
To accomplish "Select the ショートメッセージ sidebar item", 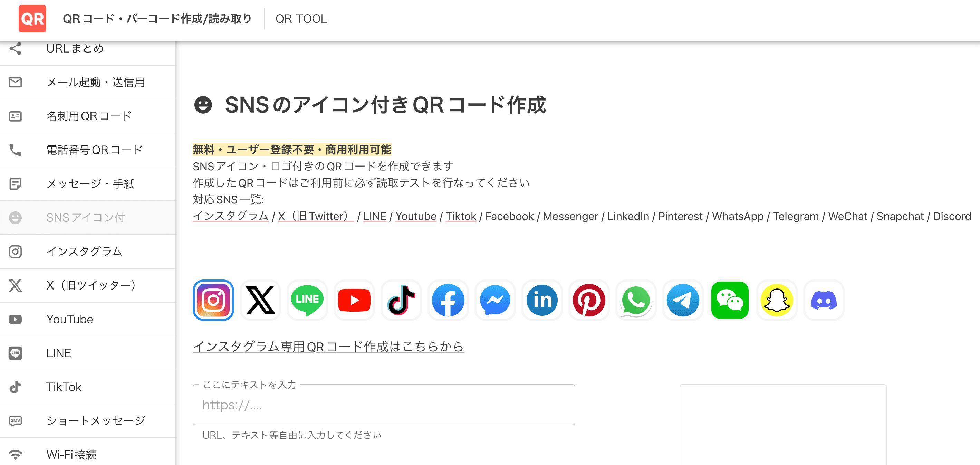I will pos(88,420).
